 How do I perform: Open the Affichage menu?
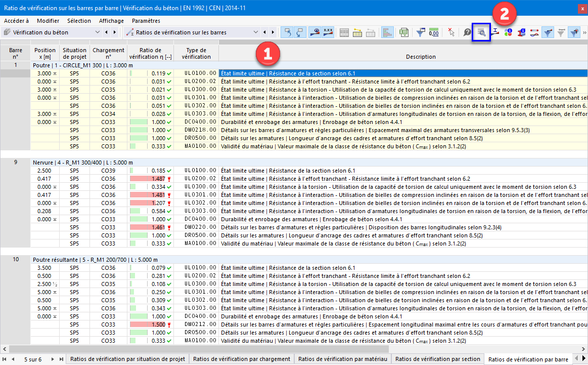coord(111,21)
